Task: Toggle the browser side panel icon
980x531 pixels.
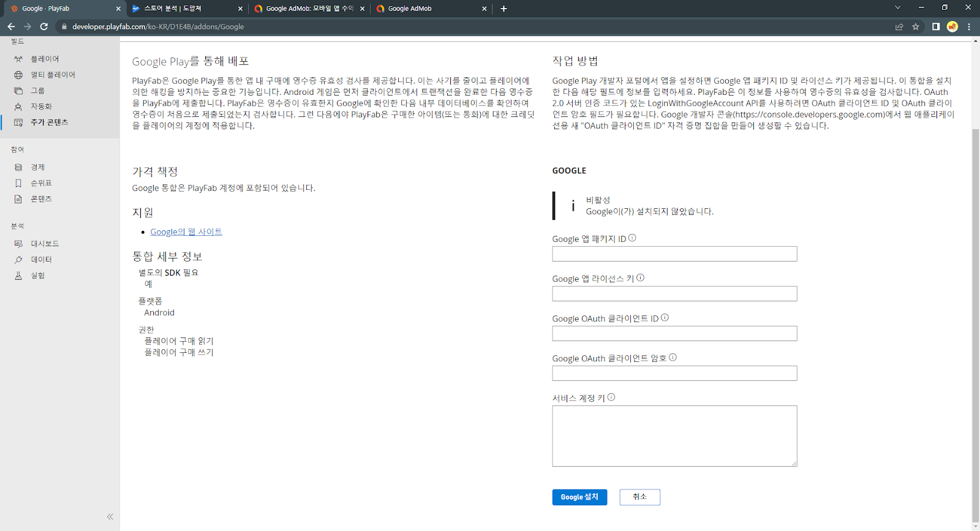Action: coord(936,26)
